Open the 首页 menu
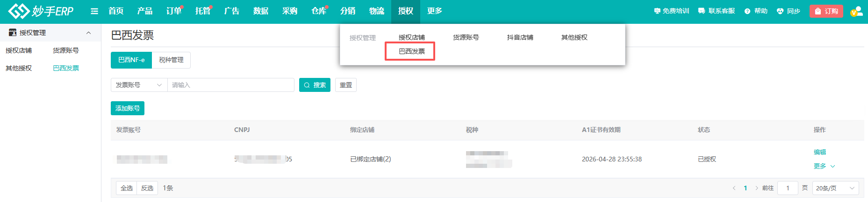 point(116,11)
